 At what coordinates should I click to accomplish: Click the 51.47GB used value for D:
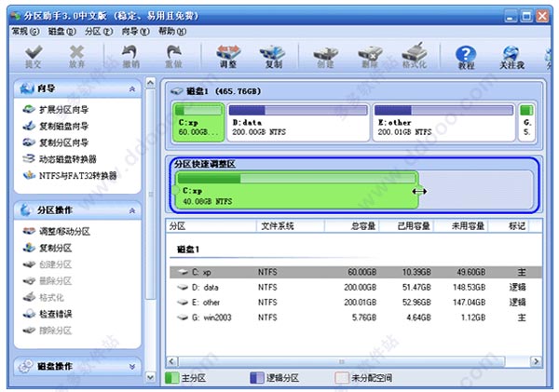point(416,287)
